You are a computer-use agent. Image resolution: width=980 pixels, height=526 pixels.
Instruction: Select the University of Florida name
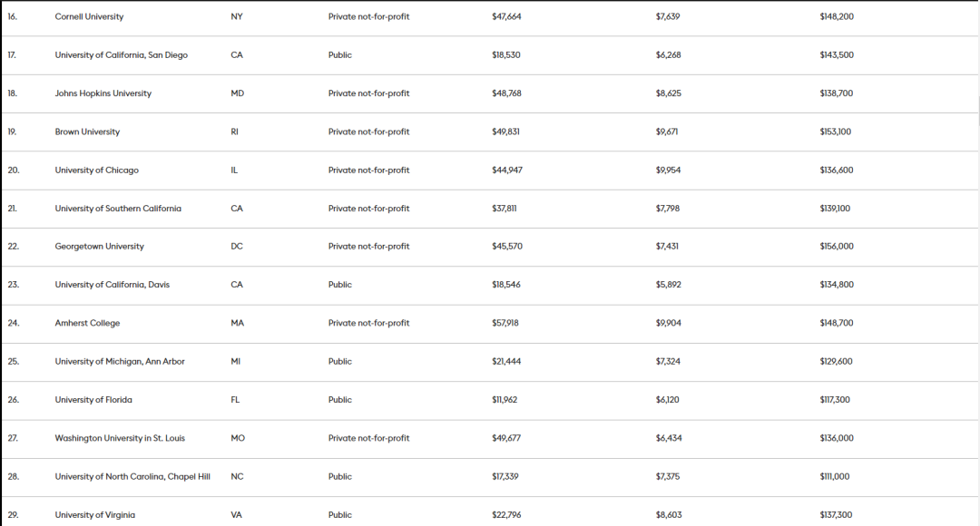click(93, 400)
